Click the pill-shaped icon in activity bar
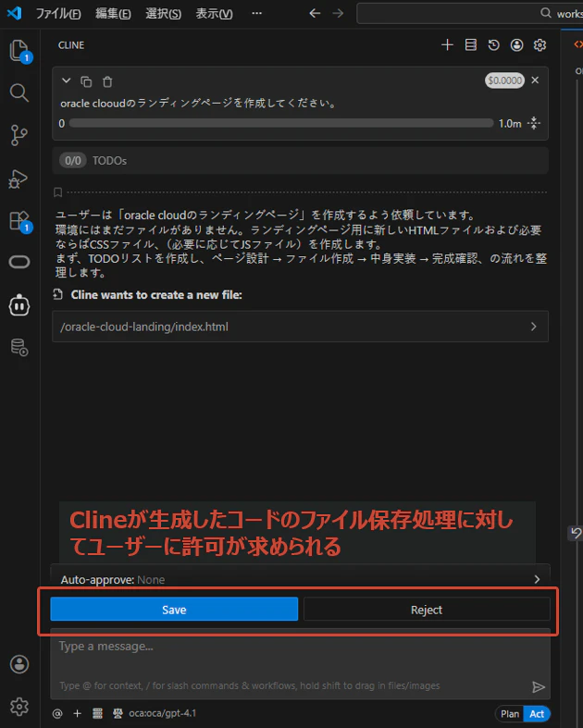The image size is (583, 728). [x=19, y=263]
